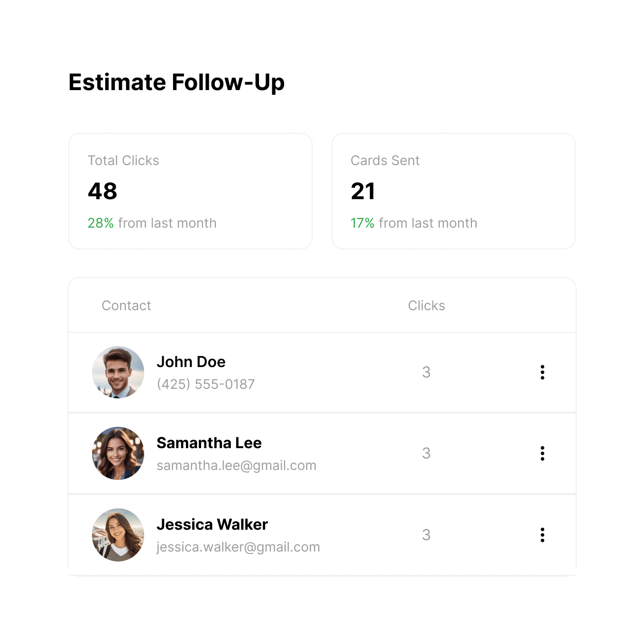Select the Jessica Walker contact name
644x644 pixels.
click(212, 524)
